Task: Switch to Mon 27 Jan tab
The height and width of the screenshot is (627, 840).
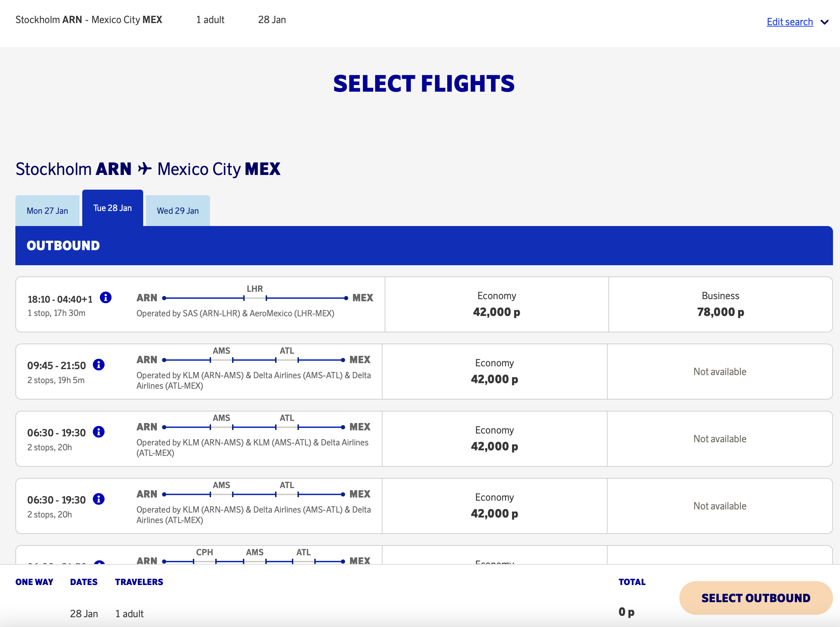Action: coord(48,211)
